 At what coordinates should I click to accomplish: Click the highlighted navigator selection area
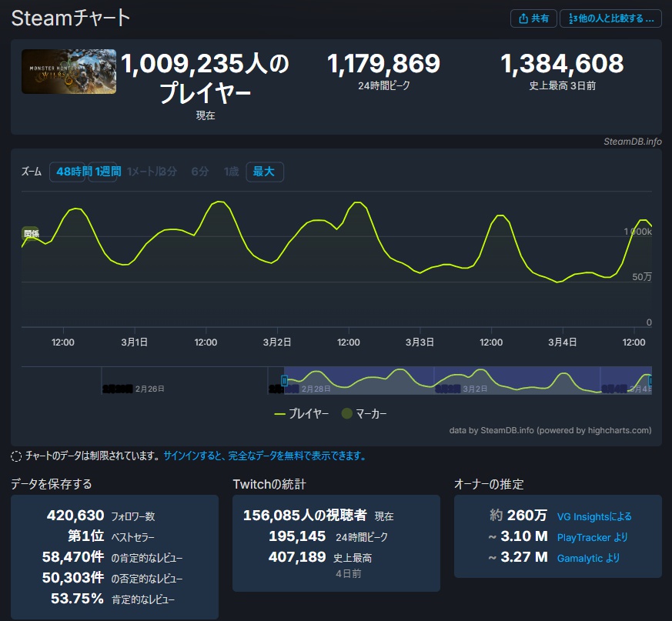click(x=467, y=381)
